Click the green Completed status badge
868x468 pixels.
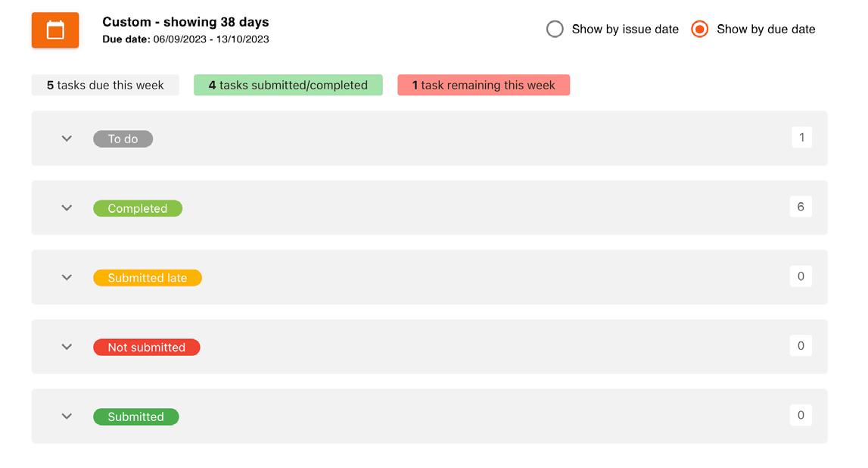coord(137,208)
